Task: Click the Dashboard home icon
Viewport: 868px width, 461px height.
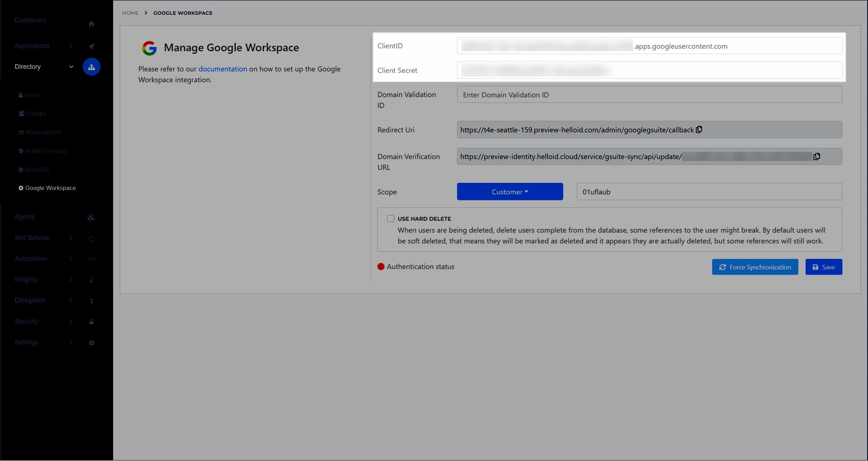Action: (x=91, y=24)
